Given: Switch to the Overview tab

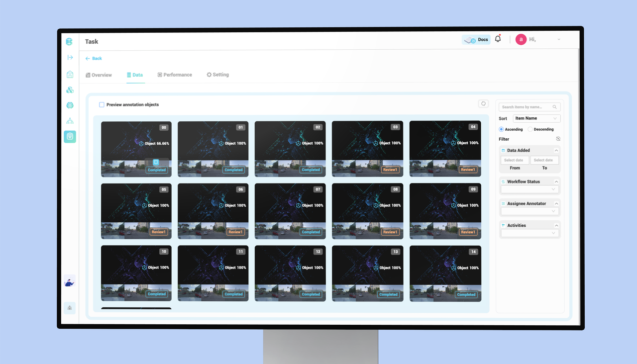Looking at the screenshot, I should point(99,75).
